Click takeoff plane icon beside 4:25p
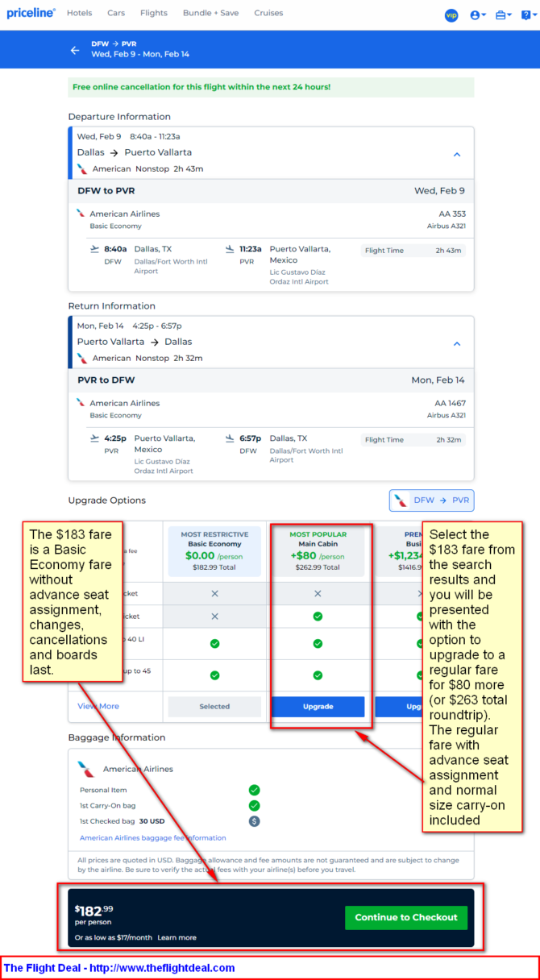 pyautogui.click(x=95, y=438)
